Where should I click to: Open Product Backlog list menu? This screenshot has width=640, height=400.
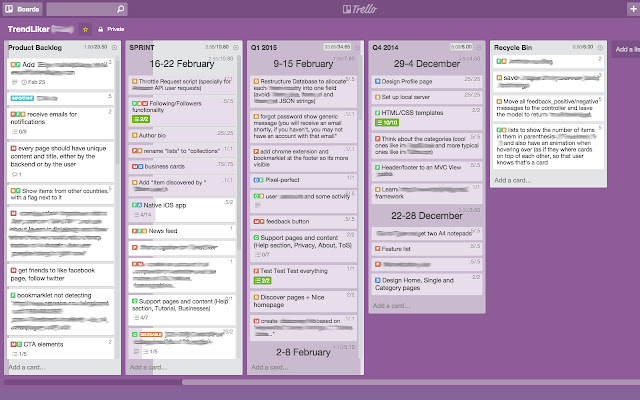pyautogui.click(x=114, y=47)
